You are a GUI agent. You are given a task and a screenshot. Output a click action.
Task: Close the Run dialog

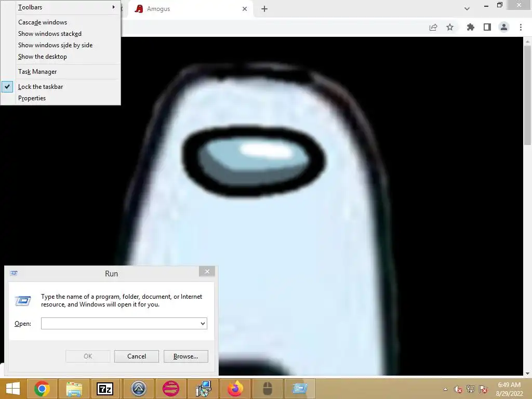[207, 271]
